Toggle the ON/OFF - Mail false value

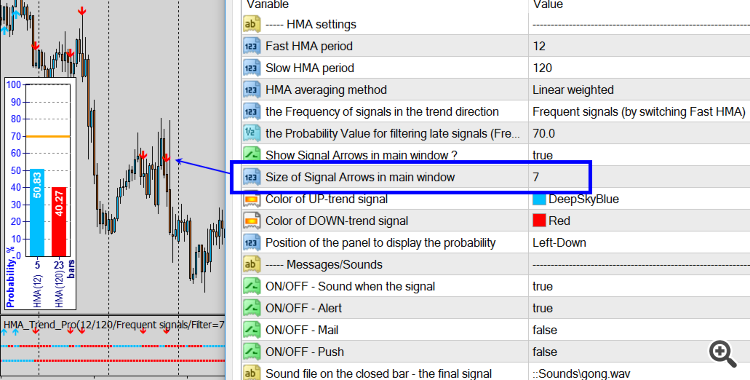544,330
